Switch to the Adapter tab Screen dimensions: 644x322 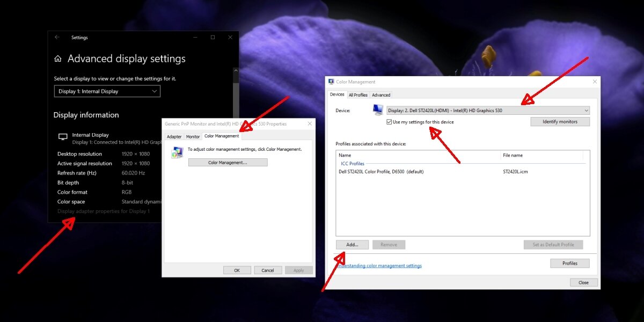(174, 137)
